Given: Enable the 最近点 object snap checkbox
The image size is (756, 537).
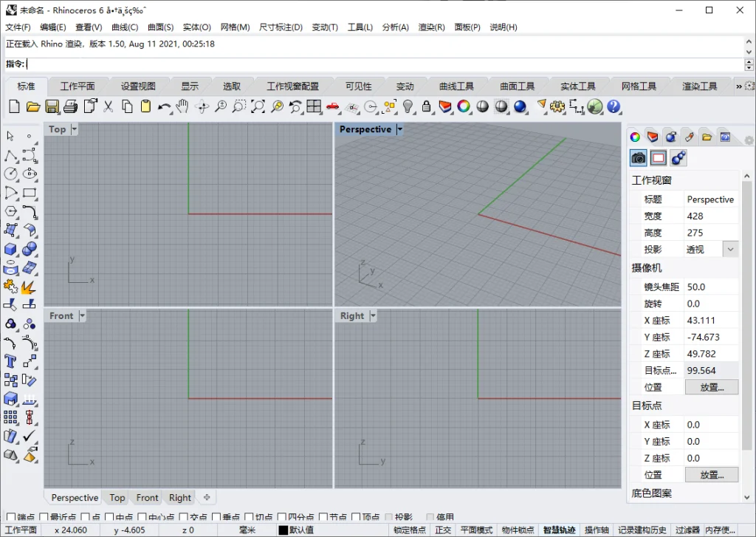Looking at the screenshot, I should (44, 517).
